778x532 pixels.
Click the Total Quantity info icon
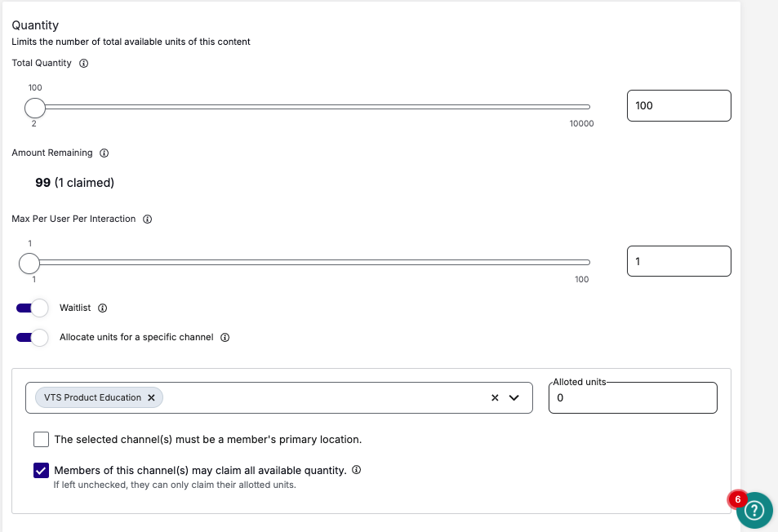click(83, 63)
